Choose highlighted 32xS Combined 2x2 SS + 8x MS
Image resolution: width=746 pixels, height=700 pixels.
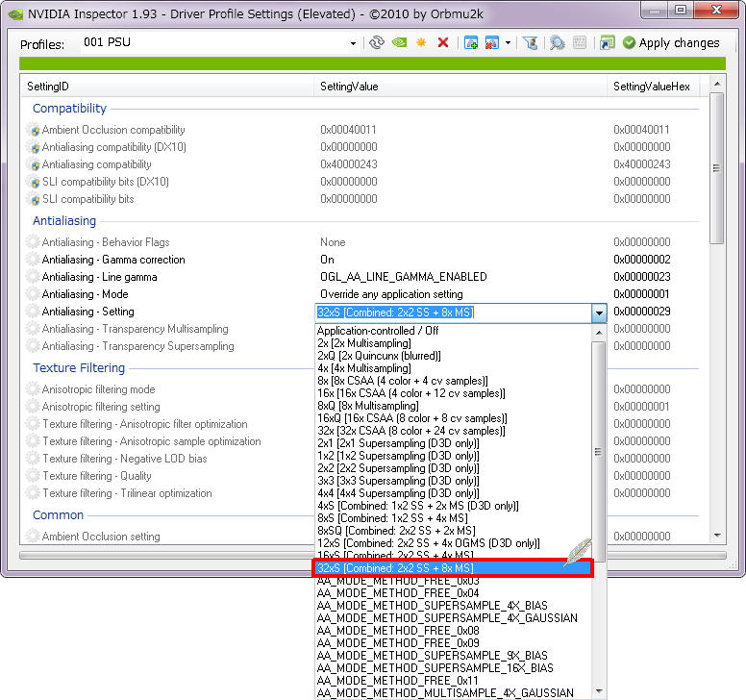(x=454, y=568)
